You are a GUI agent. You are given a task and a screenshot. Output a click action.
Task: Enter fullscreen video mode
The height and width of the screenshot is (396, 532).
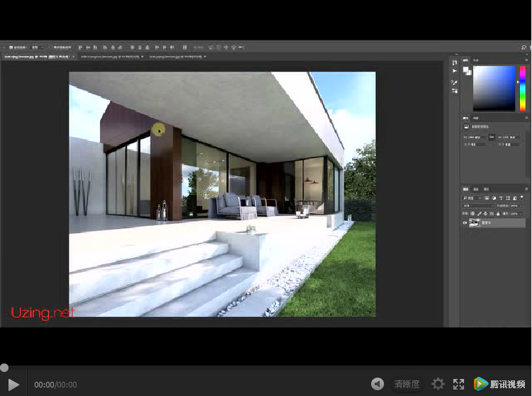point(458,384)
